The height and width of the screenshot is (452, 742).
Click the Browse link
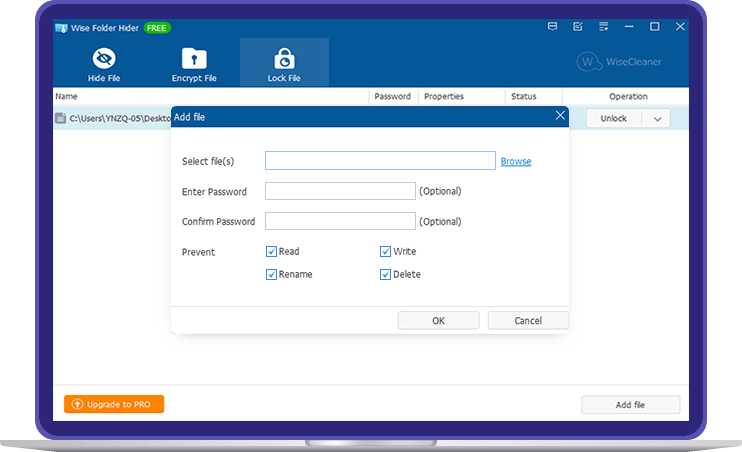[x=516, y=161]
